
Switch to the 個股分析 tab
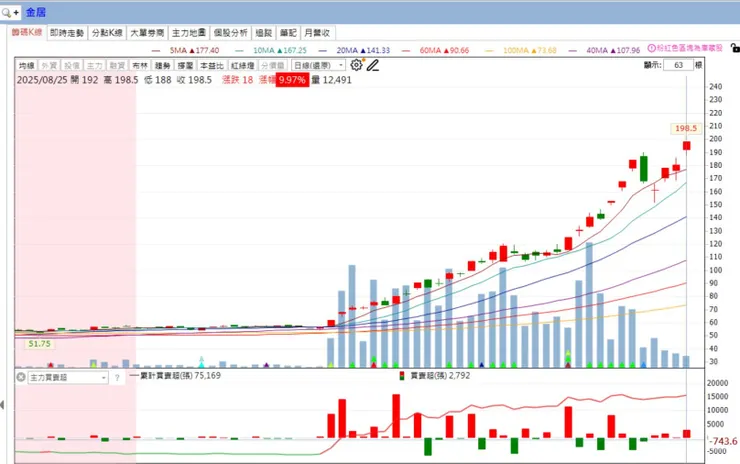click(x=230, y=33)
